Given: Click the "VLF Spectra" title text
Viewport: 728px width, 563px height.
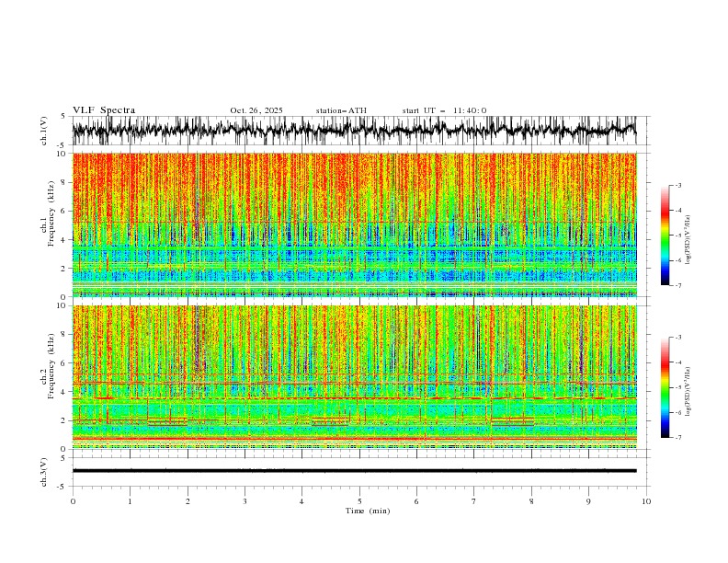Looking at the screenshot, I should tap(104, 110).
